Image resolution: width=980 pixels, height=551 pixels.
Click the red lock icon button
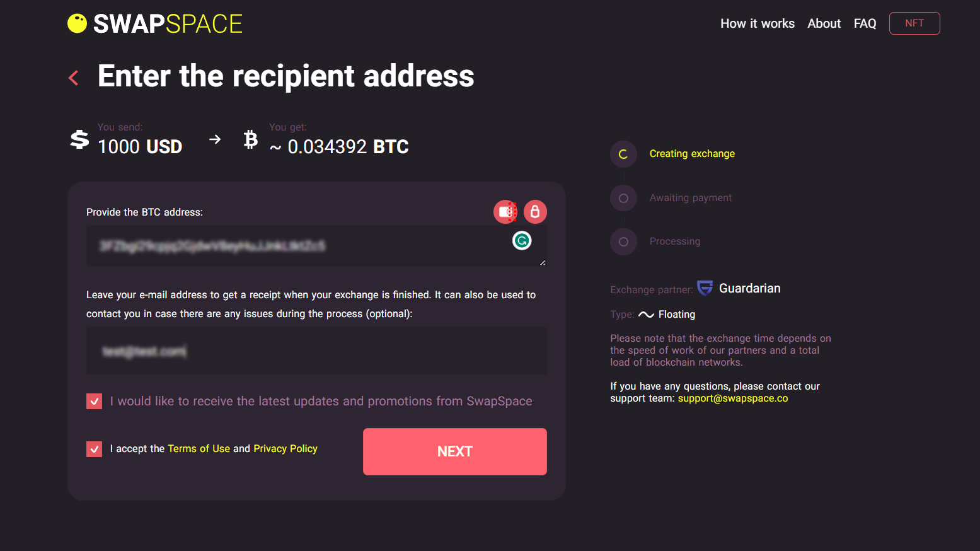pos(535,212)
